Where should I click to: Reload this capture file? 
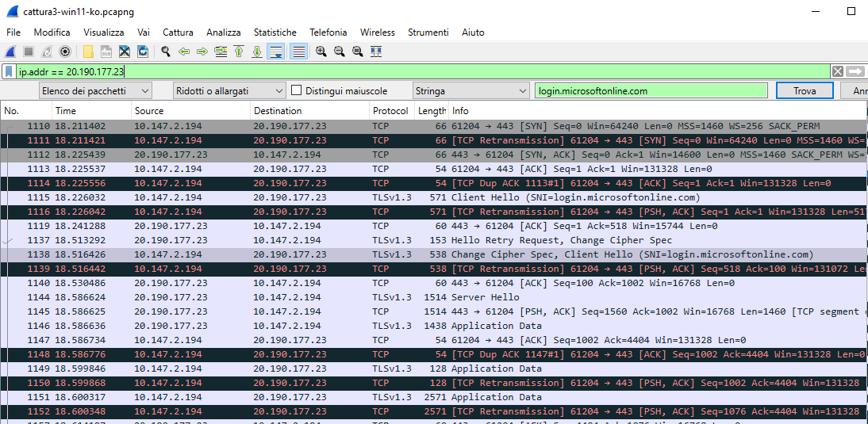(143, 52)
